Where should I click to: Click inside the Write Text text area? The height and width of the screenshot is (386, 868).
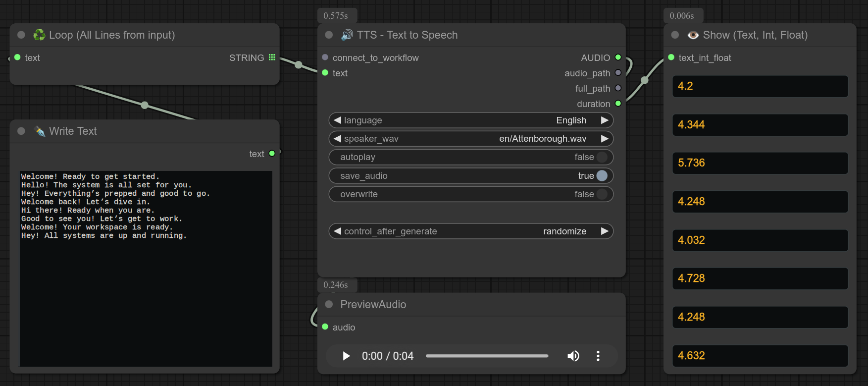pyautogui.click(x=146, y=297)
